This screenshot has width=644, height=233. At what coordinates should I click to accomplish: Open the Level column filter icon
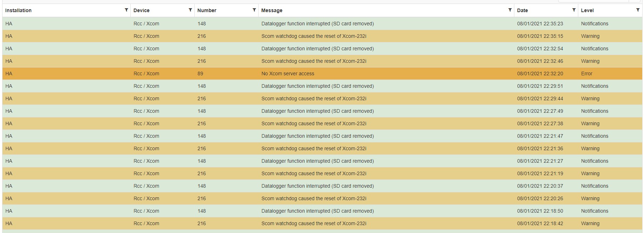(638, 10)
